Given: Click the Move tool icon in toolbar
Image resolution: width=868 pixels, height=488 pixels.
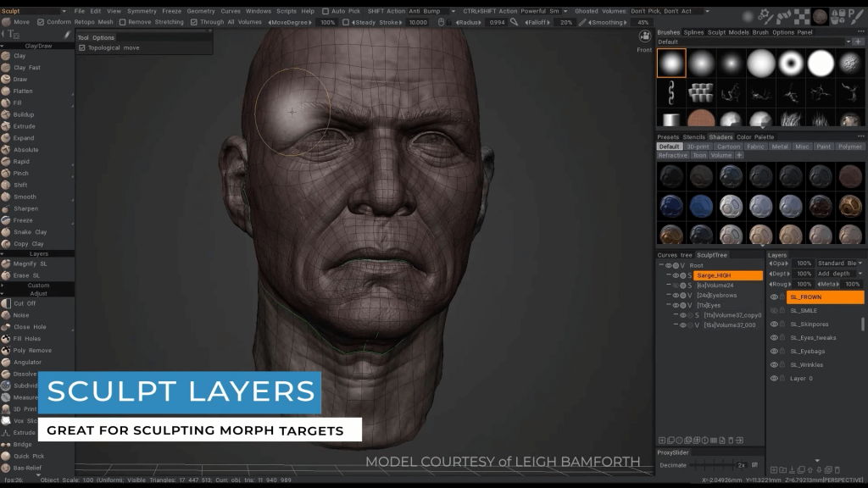Looking at the screenshot, I should [6, 22].
